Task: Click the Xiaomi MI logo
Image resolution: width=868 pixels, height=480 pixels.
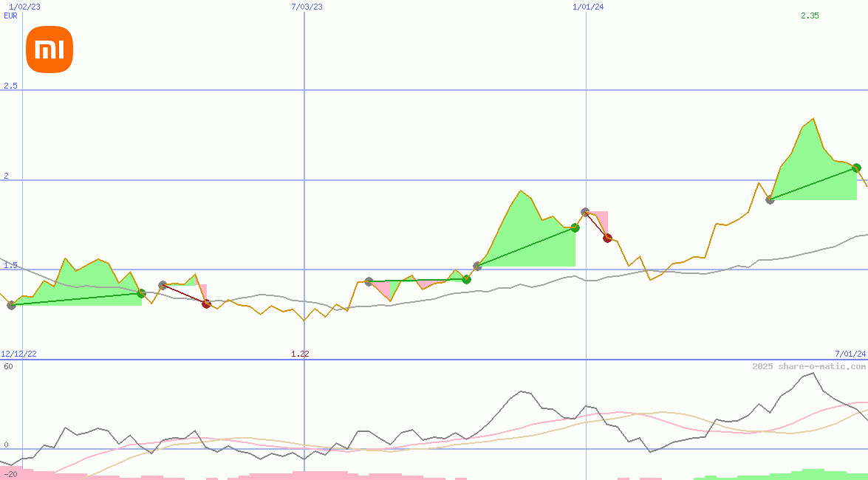Action: coord(49,48)
